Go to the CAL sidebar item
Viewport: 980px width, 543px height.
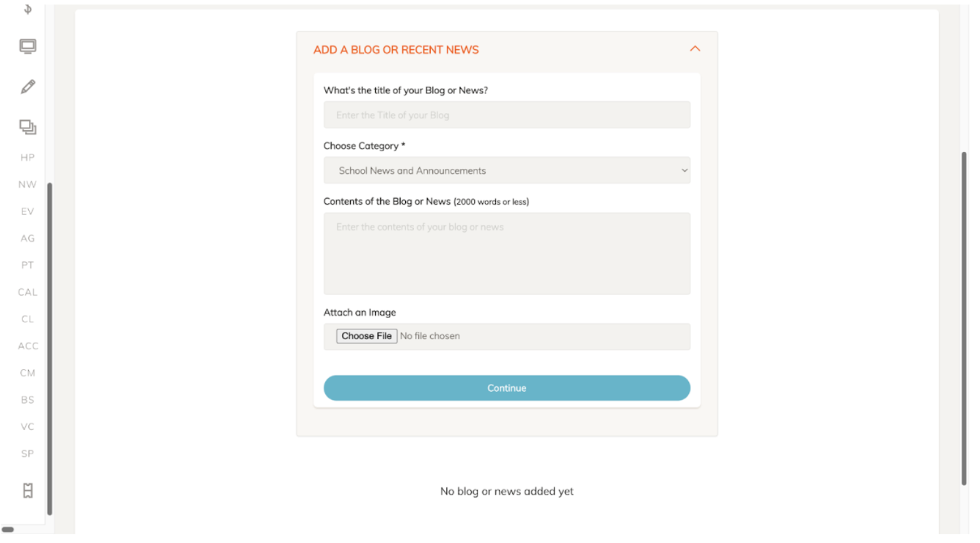[x=28, y=293]
